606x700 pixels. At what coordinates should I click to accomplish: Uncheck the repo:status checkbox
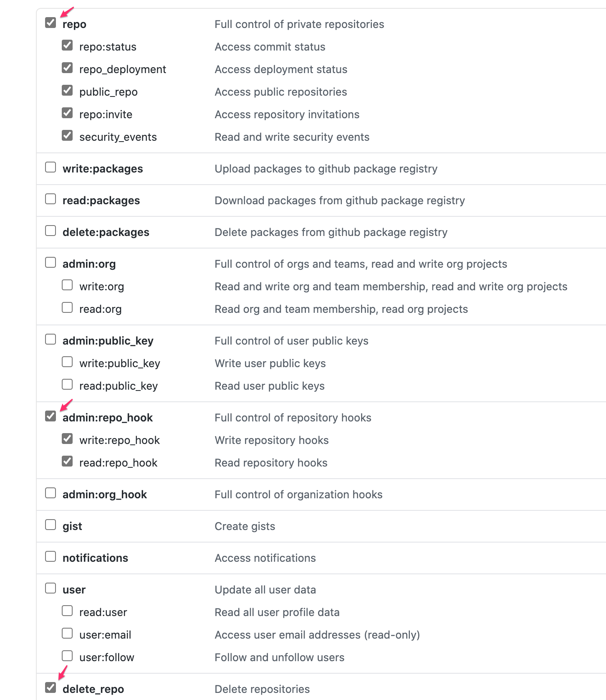tap(67, 45)
